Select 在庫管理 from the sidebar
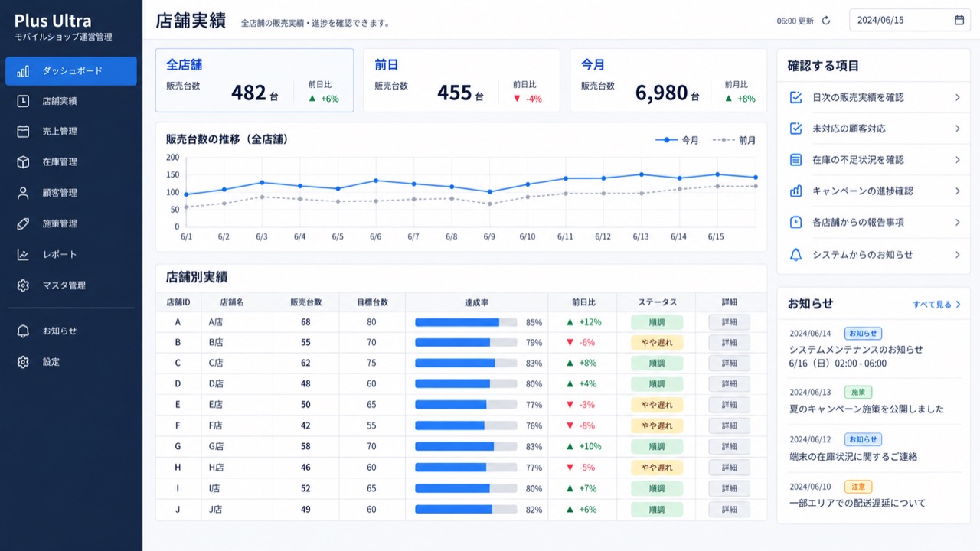 (x=71, y=162)
